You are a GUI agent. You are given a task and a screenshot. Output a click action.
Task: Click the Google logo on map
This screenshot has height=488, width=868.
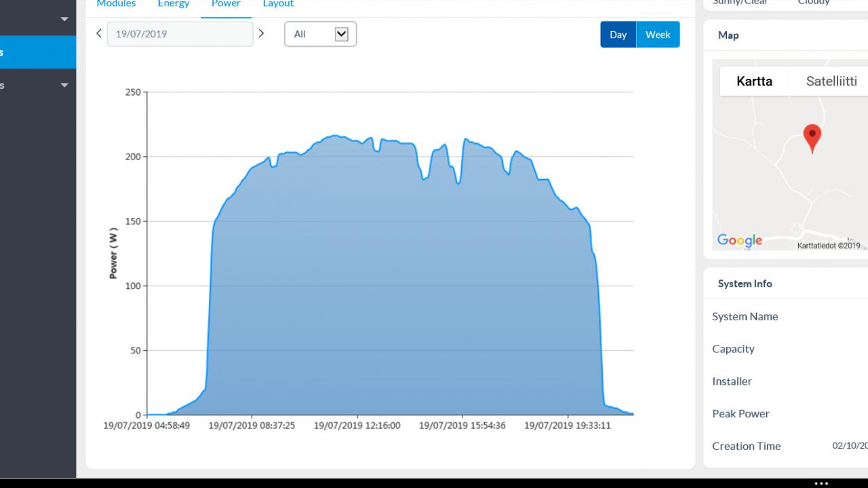pyautogui.click(x=740, y=240)
